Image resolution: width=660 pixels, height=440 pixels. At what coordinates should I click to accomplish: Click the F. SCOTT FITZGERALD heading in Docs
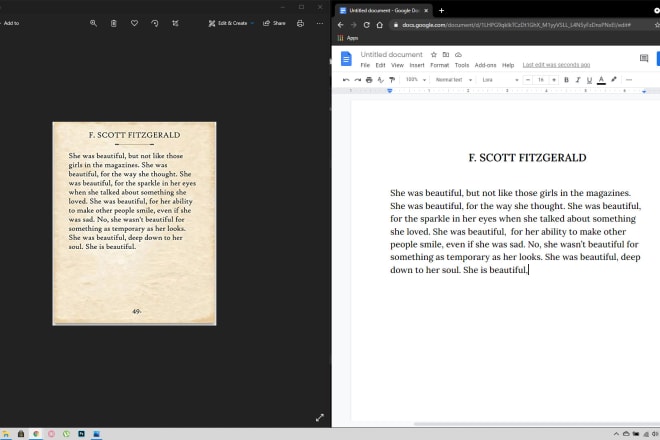(x=527, y=157)
